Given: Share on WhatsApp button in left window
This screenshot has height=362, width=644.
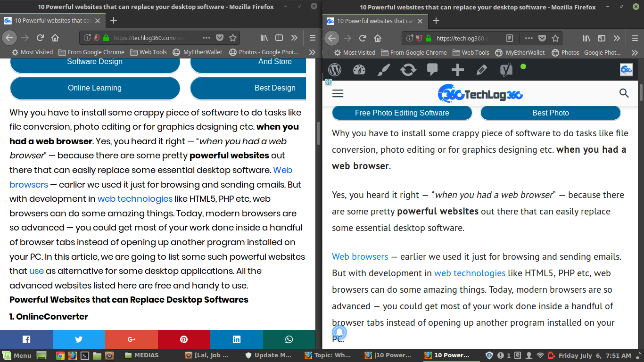Looking at the screenshot, I should coord(289,339).
